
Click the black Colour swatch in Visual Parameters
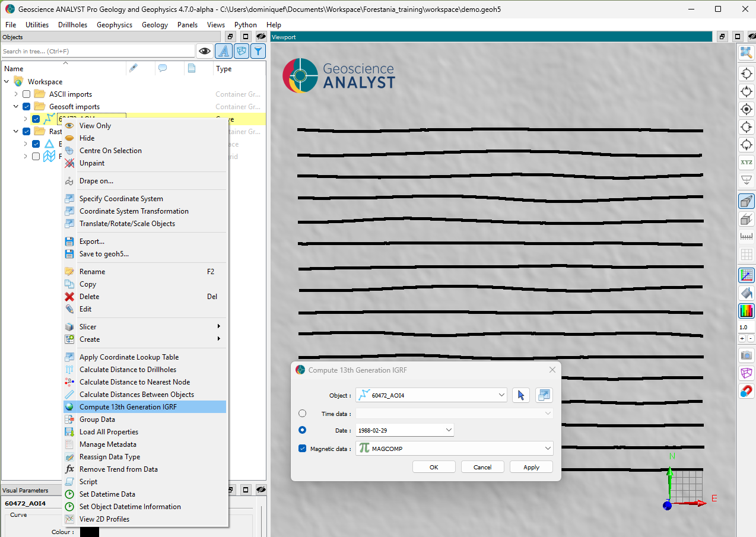(90, 532)
